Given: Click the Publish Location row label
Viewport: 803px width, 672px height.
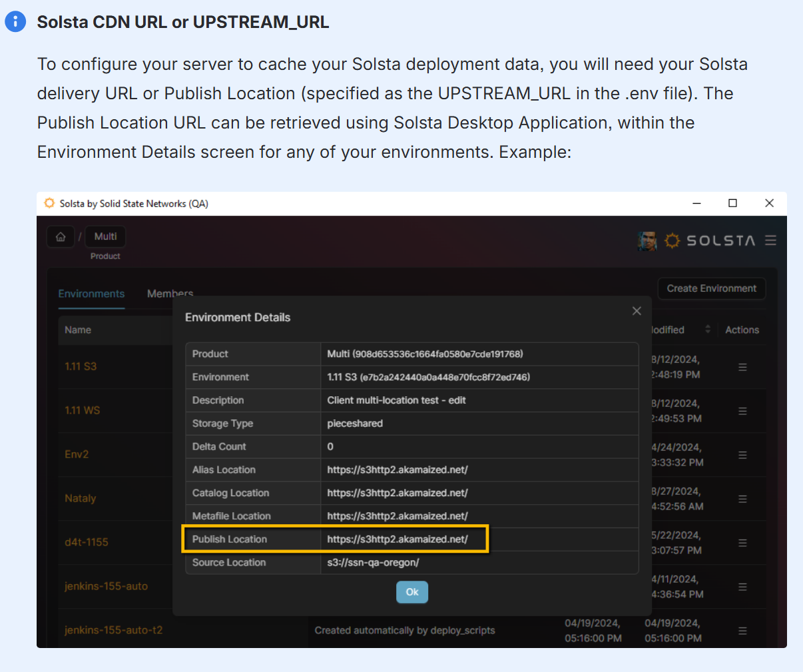Looking at the screenshot, I should coord(230,539).
